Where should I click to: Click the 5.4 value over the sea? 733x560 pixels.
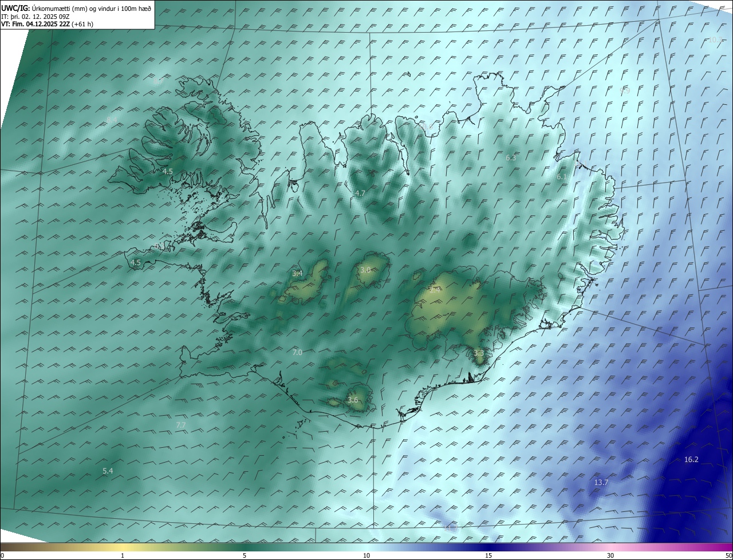(108, 471)
